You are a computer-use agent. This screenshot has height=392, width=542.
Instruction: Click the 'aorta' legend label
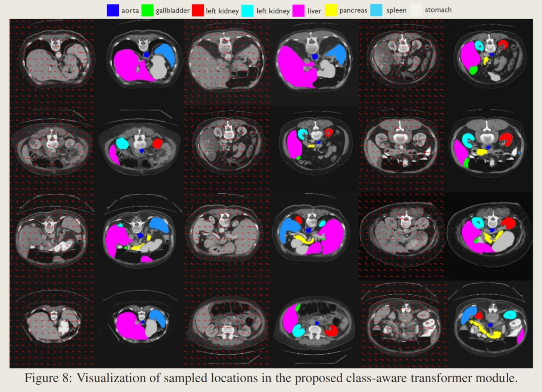coord(130,11)
